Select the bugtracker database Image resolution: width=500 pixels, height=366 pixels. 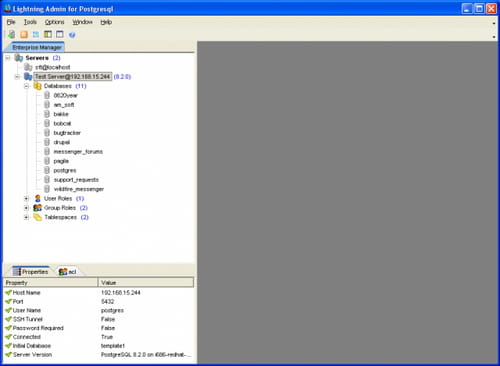click(x=67, y=133)
